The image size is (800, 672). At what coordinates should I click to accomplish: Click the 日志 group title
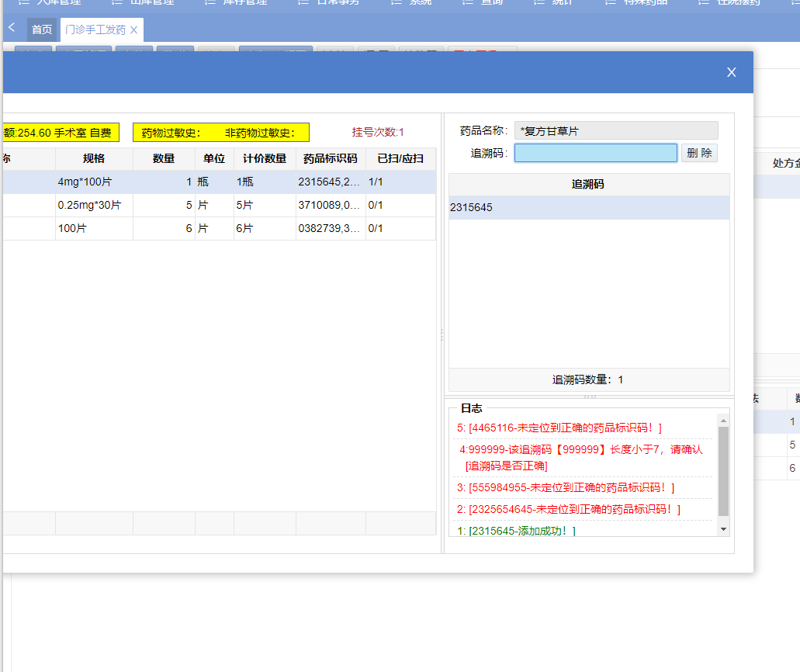click(472, 408)
